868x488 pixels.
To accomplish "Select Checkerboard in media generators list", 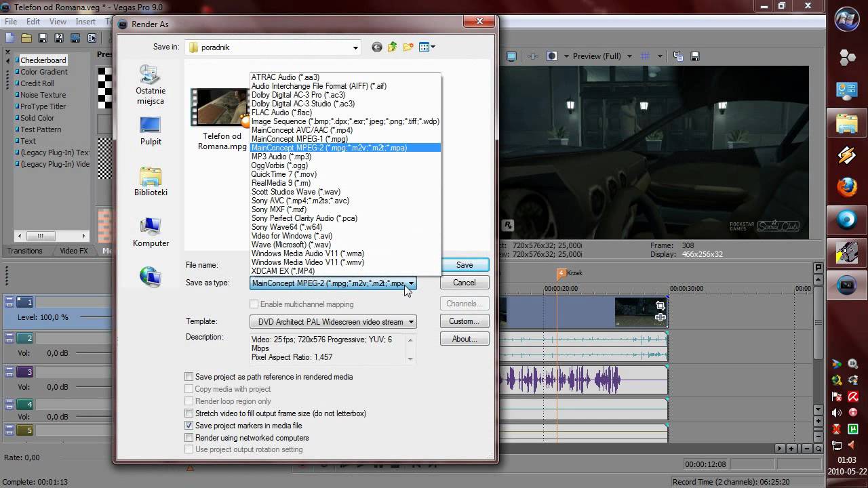I will click(x=43, y=60).
